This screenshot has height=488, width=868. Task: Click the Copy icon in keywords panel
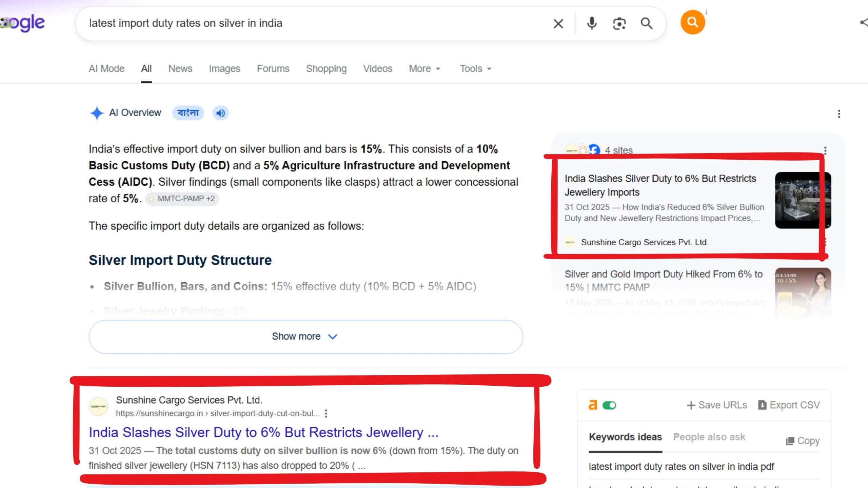[790, 441]
